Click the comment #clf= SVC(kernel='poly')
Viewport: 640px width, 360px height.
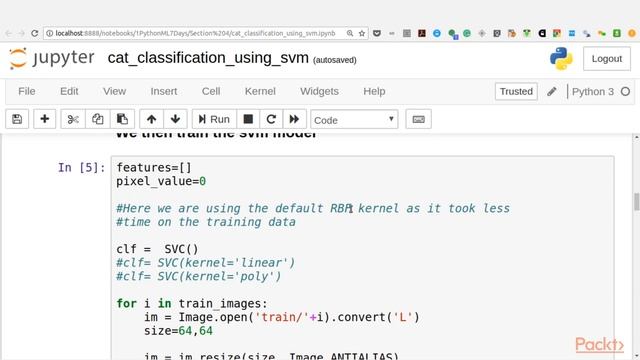[199, 276]
